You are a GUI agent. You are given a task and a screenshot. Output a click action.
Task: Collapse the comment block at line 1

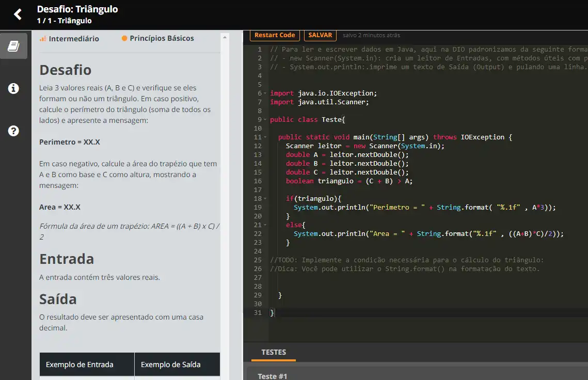coord(265,50)
